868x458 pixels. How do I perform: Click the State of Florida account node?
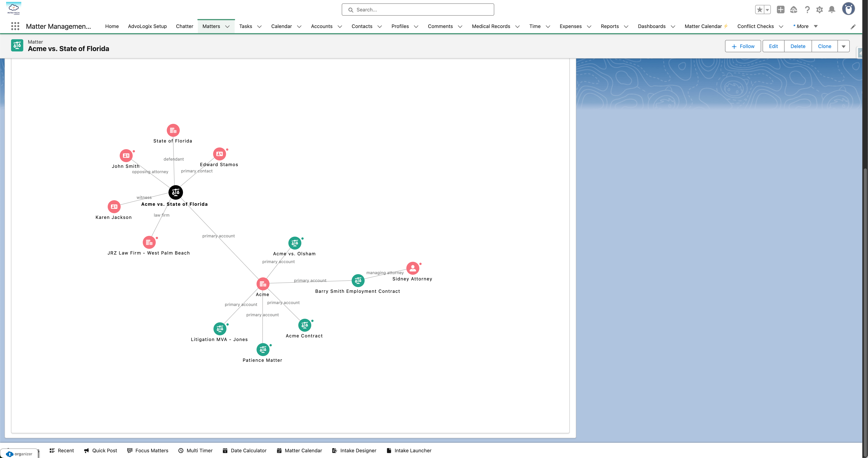pyautogui.click(x=173, y=130)
